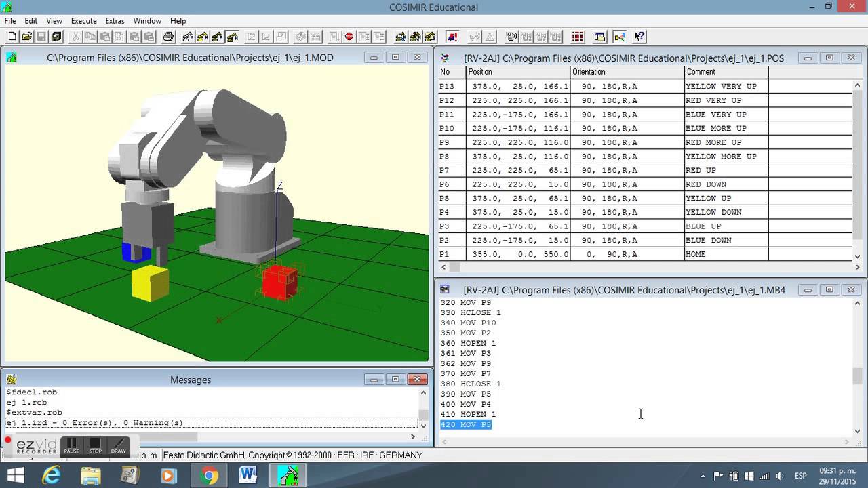Click the ESP language indicator

click(800, 476)
